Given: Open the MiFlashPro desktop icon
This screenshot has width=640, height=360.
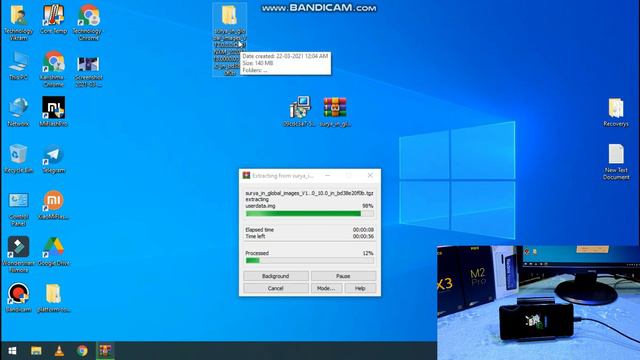Looking at the screenshot, I should 53,111.
